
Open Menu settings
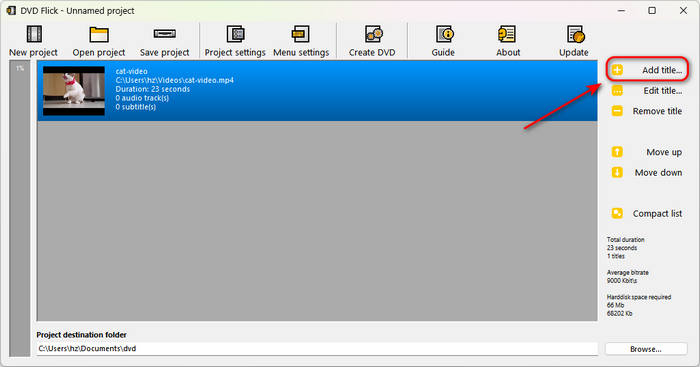(301, 42)
